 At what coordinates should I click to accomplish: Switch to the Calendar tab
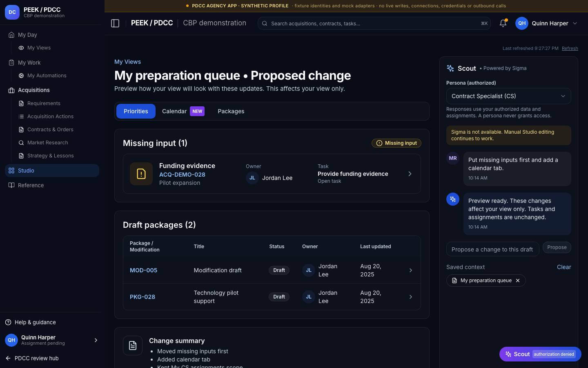tap(183, 111)
